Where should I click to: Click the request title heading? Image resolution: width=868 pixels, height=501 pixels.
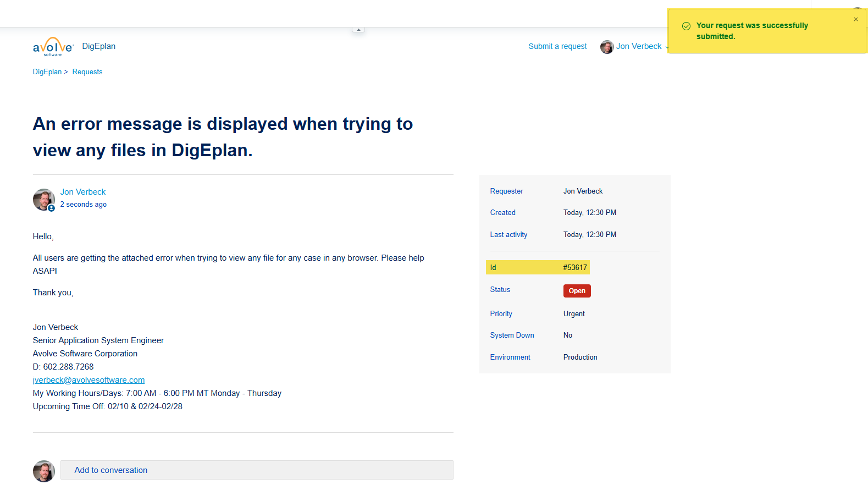tap(223, 137)
